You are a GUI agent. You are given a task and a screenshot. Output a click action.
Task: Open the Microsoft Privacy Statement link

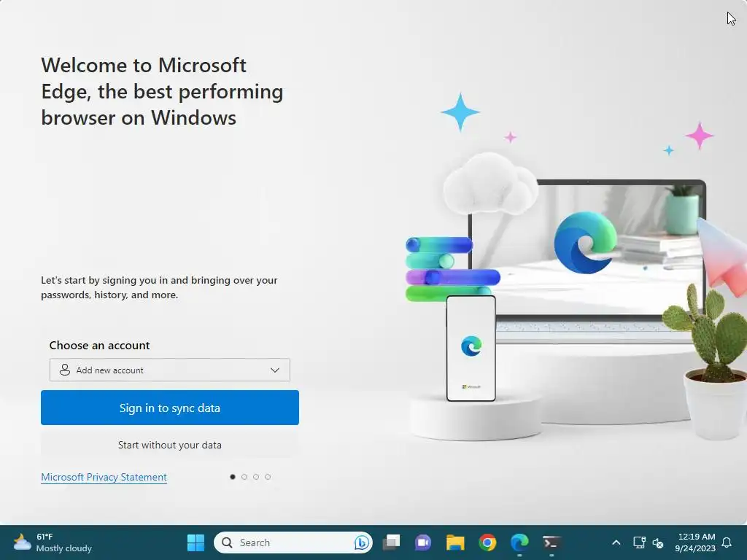(x=104, y=477)
